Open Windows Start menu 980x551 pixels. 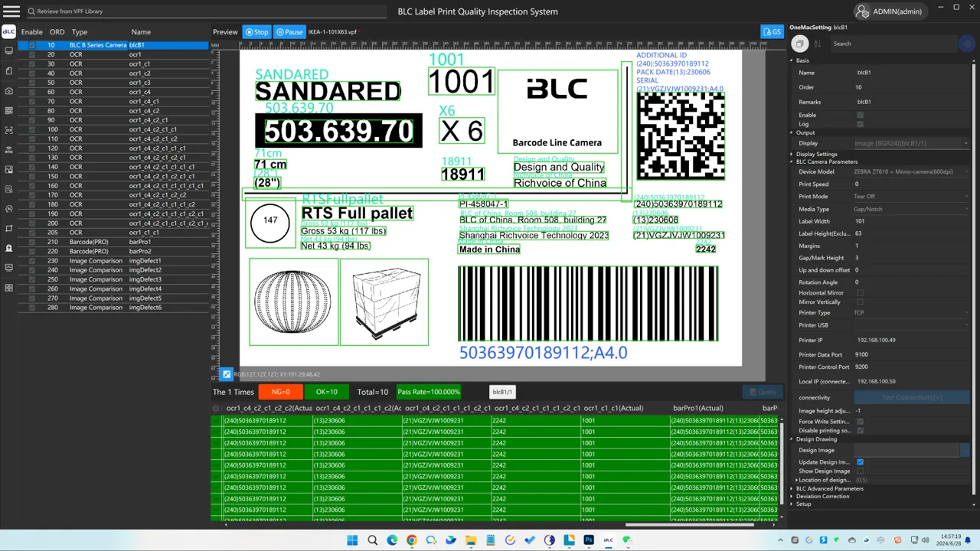click(x=352, y=540)
